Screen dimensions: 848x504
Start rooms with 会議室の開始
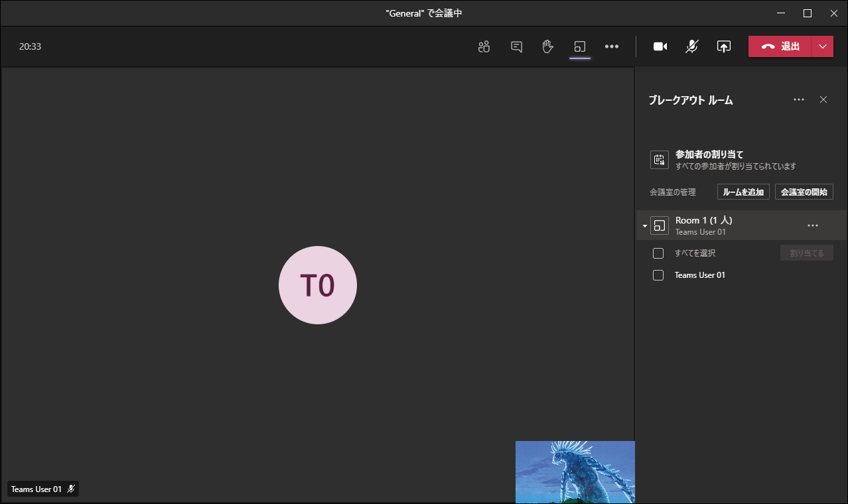pyautogui.click(x=804, y=192)
